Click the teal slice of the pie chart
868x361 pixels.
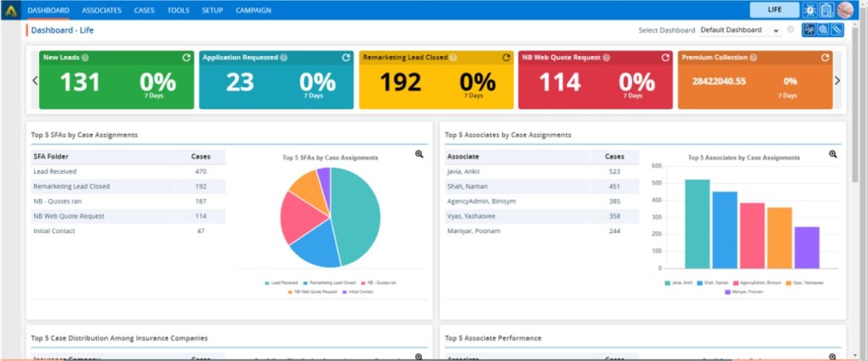click(352, 212)
